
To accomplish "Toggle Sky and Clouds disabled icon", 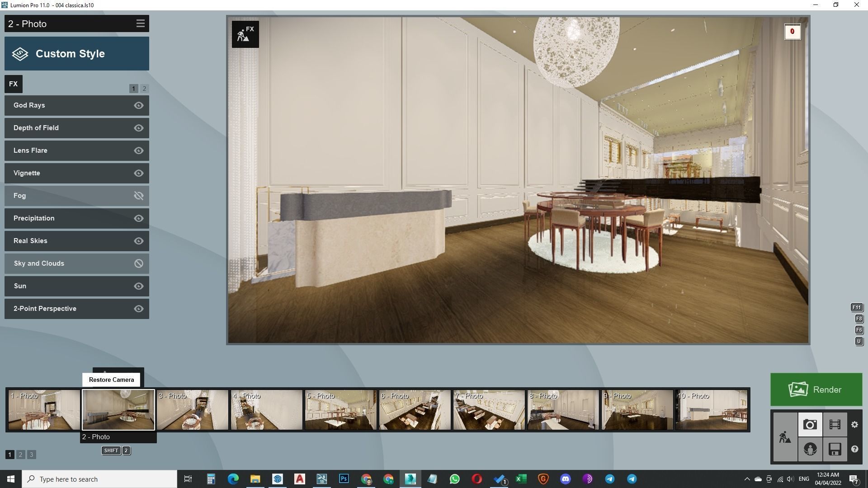I will (x=139, y=263).
